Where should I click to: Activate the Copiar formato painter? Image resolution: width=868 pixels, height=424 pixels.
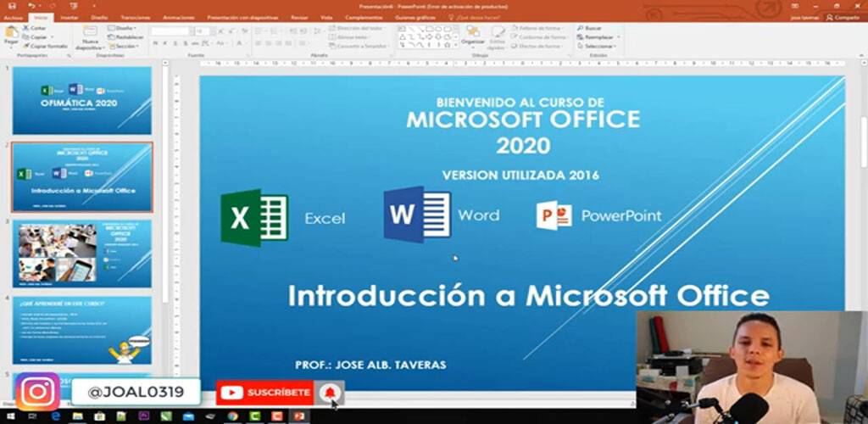[x=46, y=47]
